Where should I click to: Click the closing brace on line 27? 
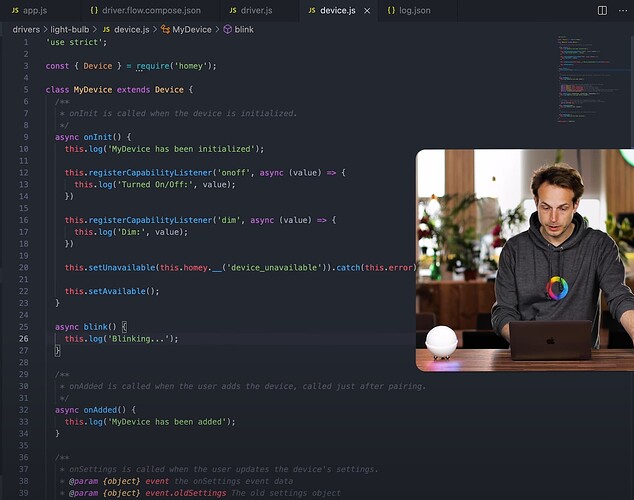(x=57, y=350)
